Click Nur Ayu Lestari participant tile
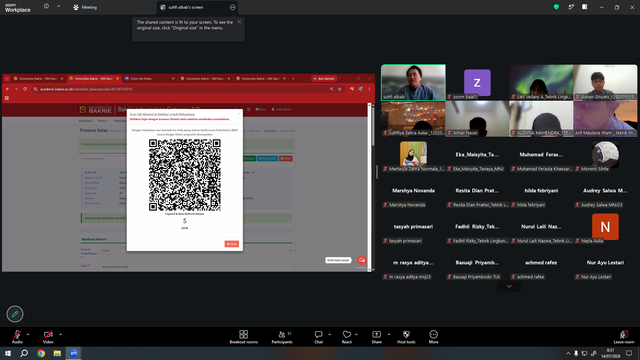640x360 pixels. click(605, 263)
